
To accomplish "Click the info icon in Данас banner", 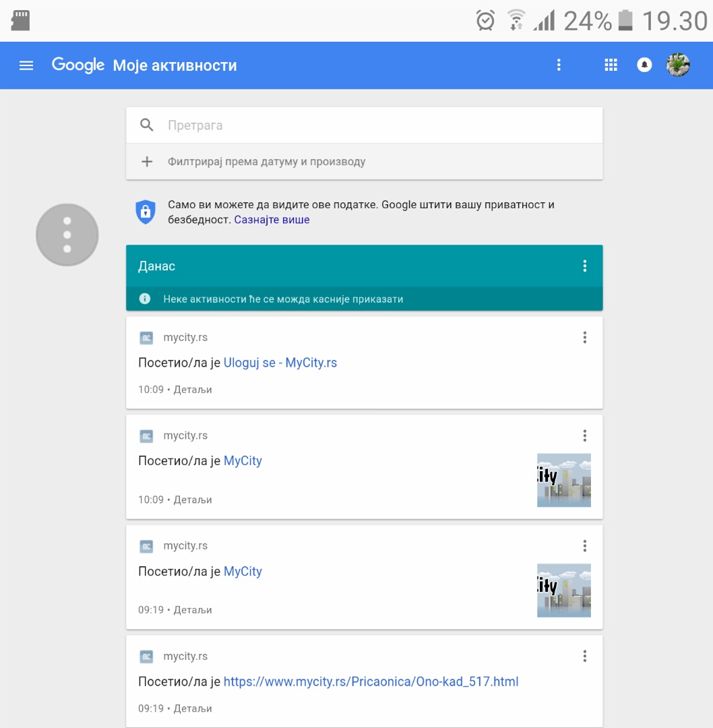I will [x=145, y=299].
